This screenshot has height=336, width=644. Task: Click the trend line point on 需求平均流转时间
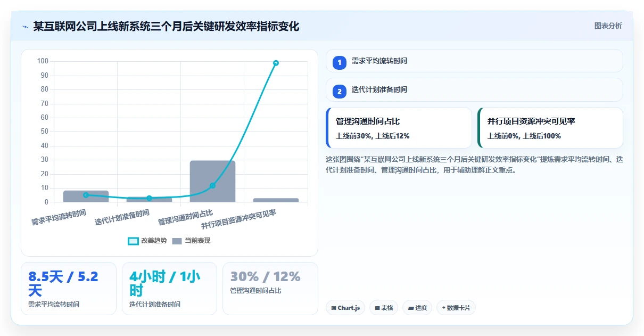click(86, 195)
